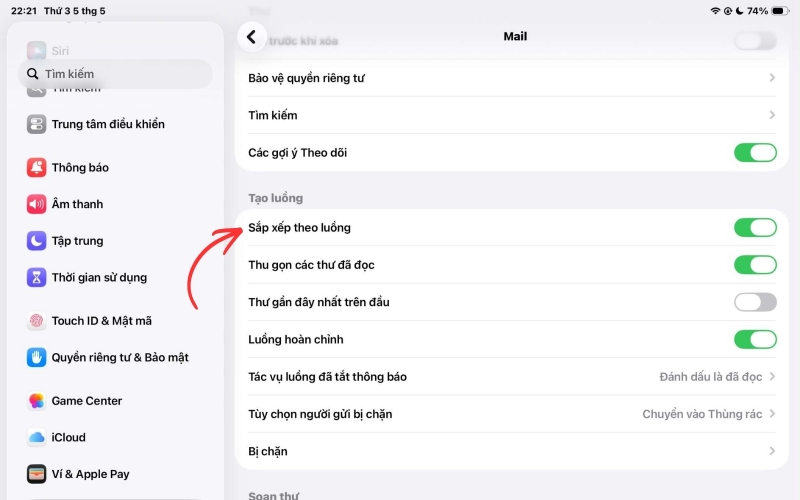
Task: Open Quyền riêng tư & Bảo mật settings
Action: [x=115, y=358]
